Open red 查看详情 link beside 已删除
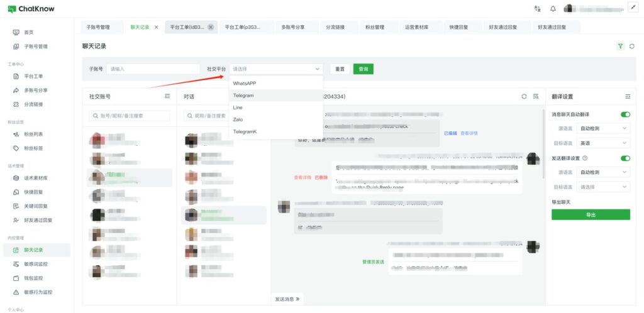 tap(303, 178)
